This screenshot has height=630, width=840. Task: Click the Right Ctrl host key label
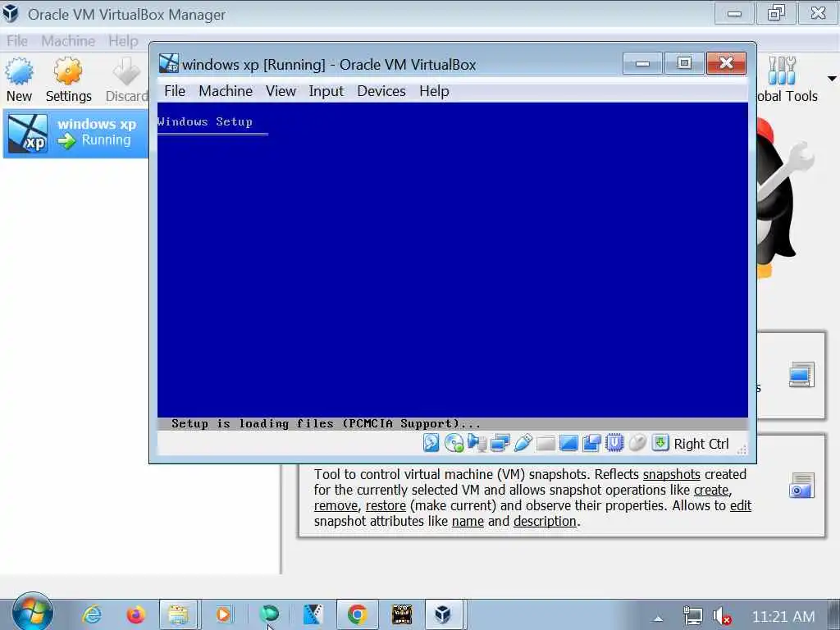pos(701,444)
